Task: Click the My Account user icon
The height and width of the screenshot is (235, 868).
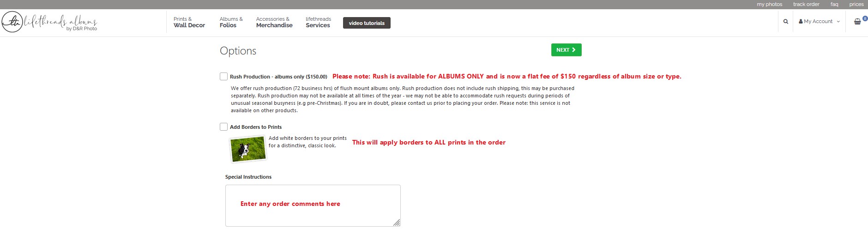Action: tap(801, 22)
